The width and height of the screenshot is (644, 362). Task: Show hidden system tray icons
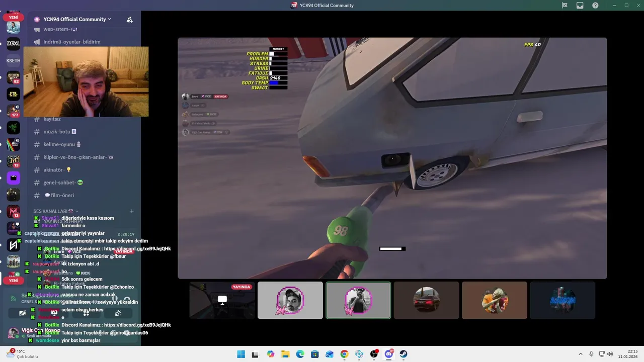pos(580,354)
